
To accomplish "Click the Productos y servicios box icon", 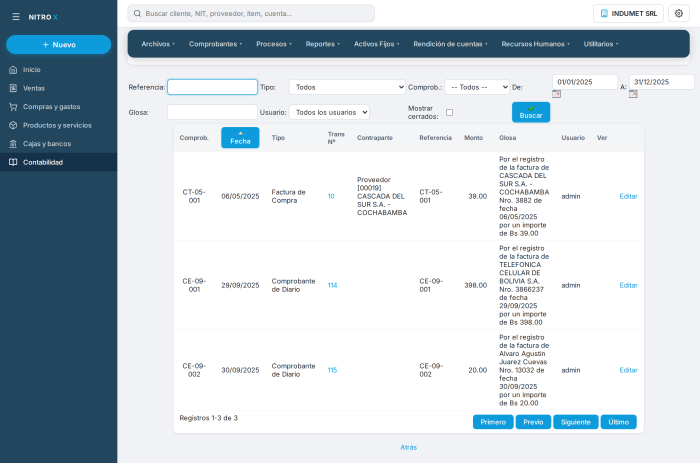I will [x=13, y=125].
